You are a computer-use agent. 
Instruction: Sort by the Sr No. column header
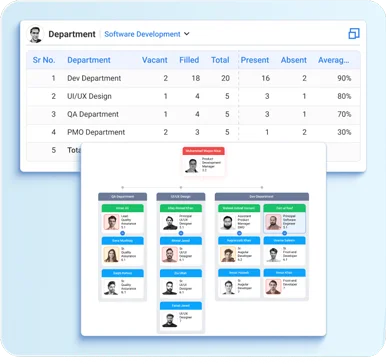coord(44,60)
